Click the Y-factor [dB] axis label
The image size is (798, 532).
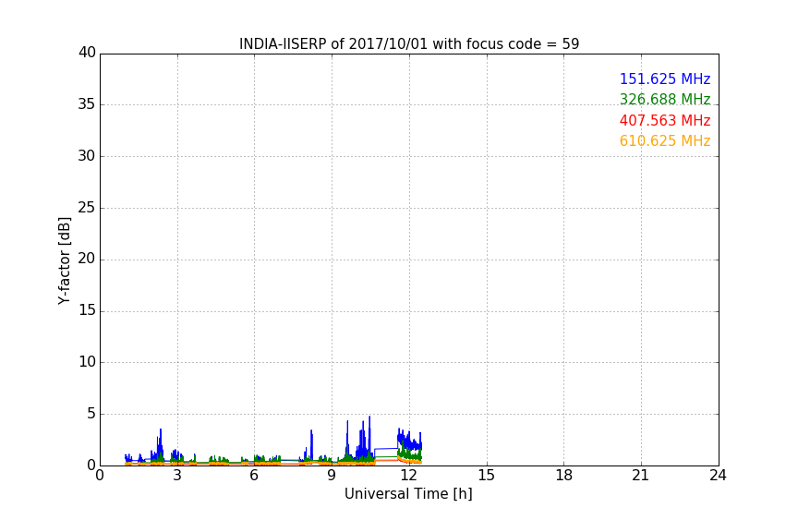point(64,260)
